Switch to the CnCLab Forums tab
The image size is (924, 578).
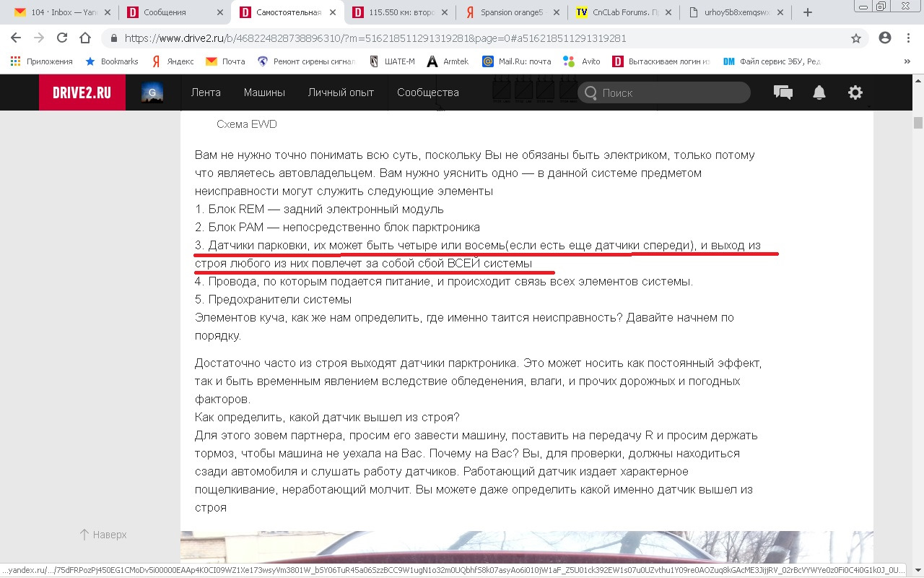(x=619, y=12)
